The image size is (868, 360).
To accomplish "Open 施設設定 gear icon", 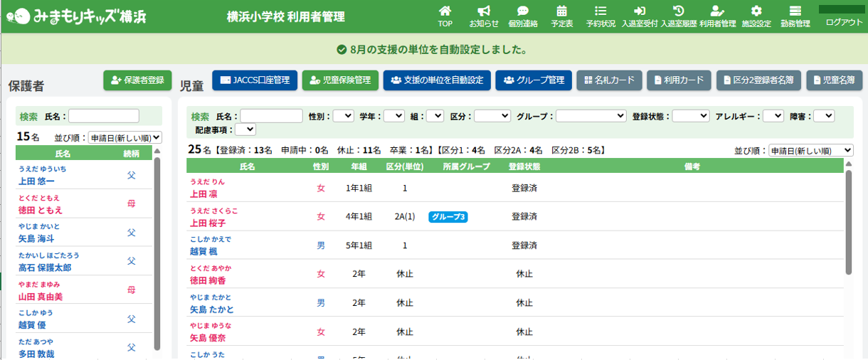I will click(x=756, y=11).
